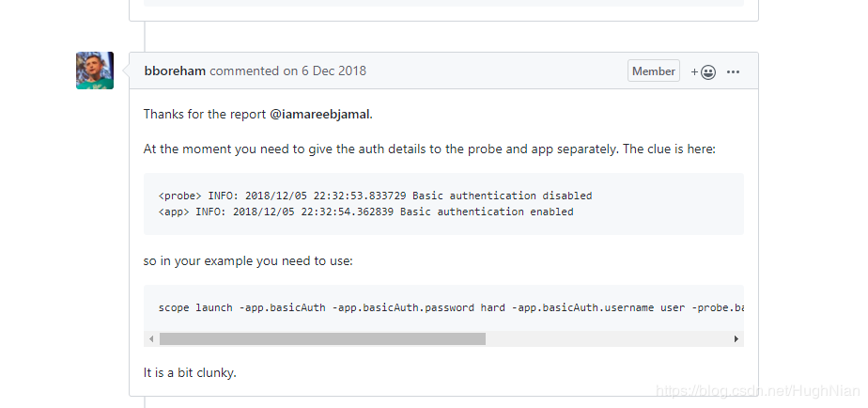Image resolution: width=868 pixels, height=408 pixels.
Task: Click the Member badge
Action: [654, 71]
